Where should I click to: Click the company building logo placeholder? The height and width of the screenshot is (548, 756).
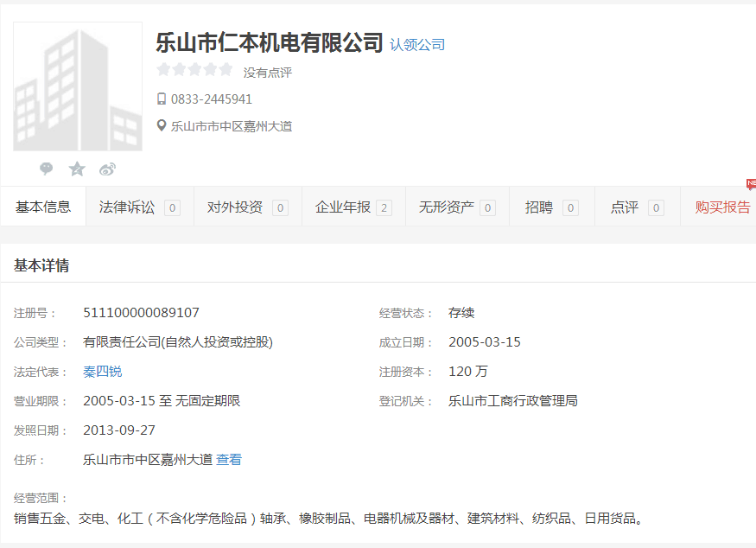[x=78, y=86]
